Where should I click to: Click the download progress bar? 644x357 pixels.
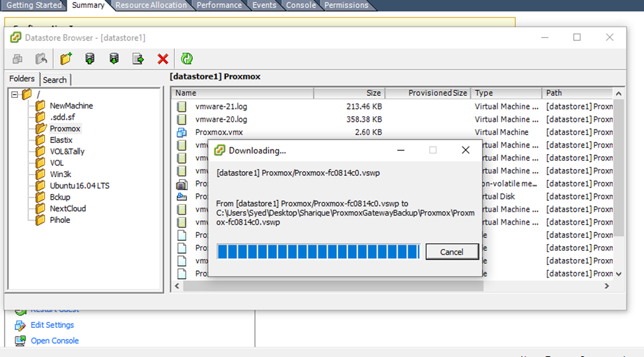coord(318,252)
